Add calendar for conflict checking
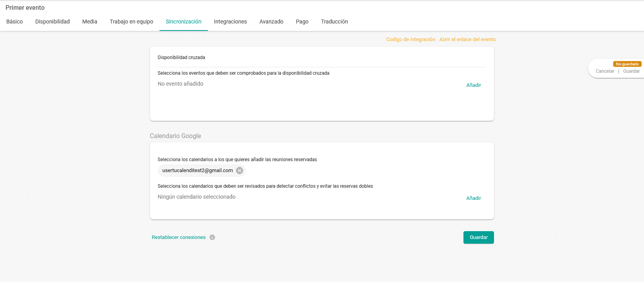 tap(474, 198)
